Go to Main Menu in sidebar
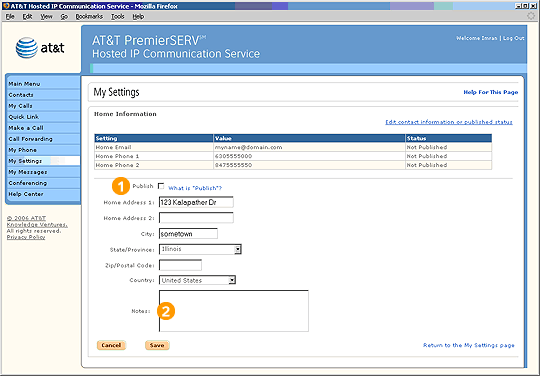This screenshot has height=376, width=540. [43, 84]
